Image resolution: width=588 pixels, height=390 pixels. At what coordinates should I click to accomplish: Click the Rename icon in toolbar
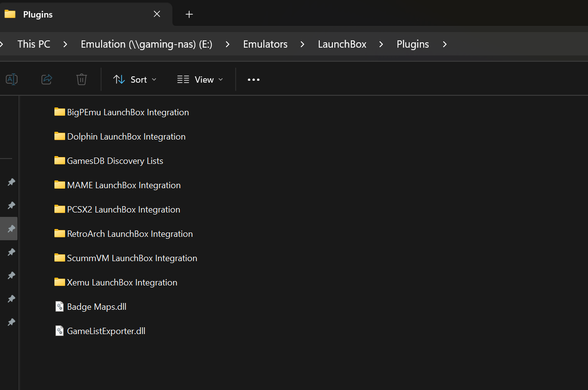tap(12, 79)
